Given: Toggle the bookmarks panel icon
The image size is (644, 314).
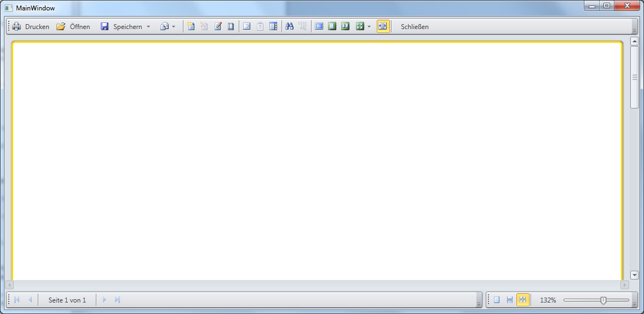Looking at the screenshot, I should (247, 27).
